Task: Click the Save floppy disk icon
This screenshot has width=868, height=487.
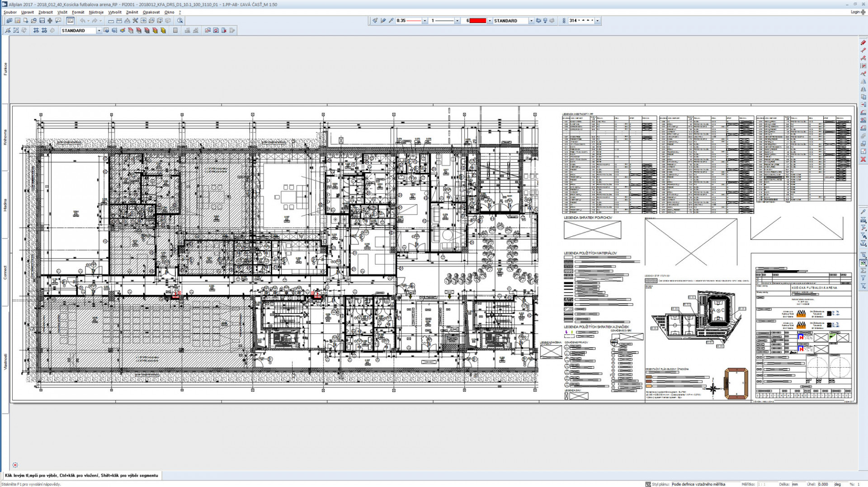Action: tap(42, 21)
